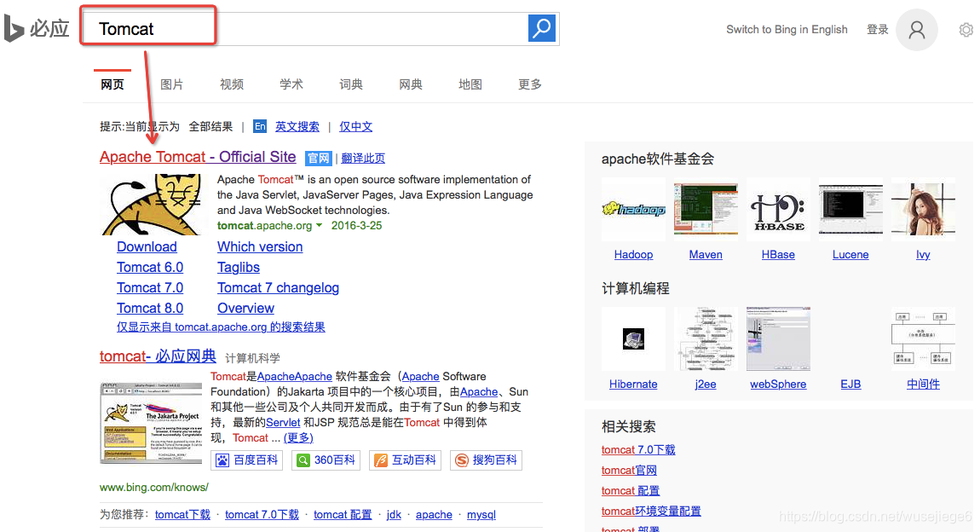Open the settings gear icon
This screenshot has width=980, height=532.
coord(966,29)
